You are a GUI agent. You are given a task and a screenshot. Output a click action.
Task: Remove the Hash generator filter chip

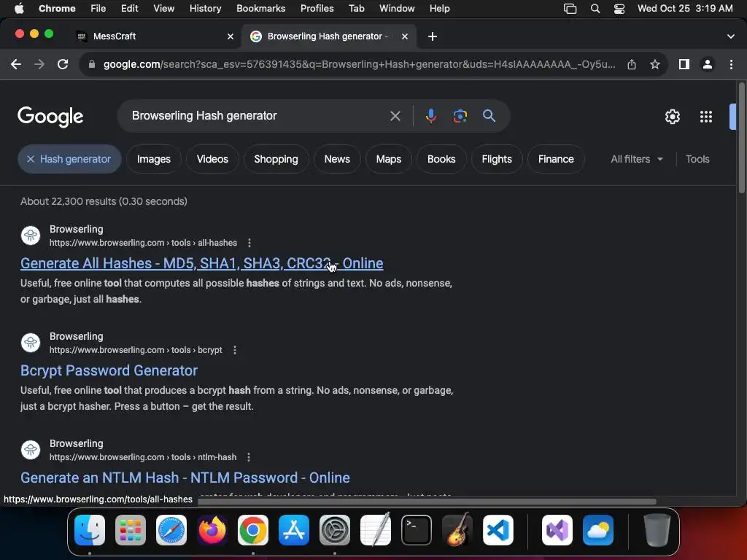coord(31,159)
